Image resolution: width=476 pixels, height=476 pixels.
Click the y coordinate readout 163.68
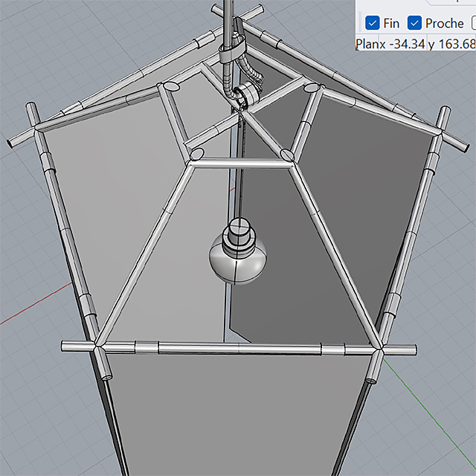(455, 44)
